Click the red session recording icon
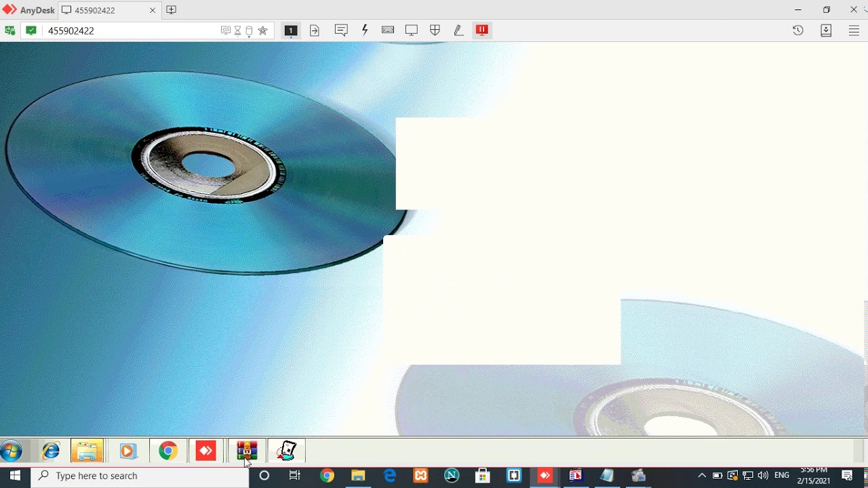This screenshot has width=868, height=488. [x=482, y=30]
